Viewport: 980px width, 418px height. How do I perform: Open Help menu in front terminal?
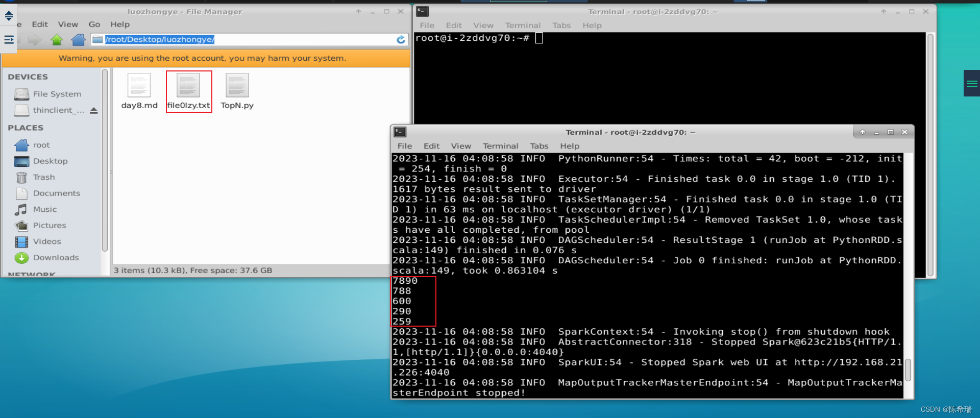pos(570,146)
